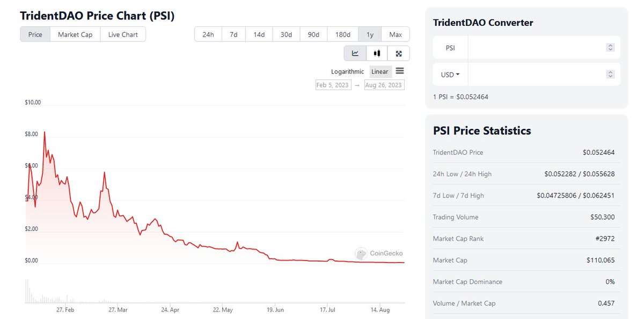Edit the end date Aug 26, 2023

384,85
